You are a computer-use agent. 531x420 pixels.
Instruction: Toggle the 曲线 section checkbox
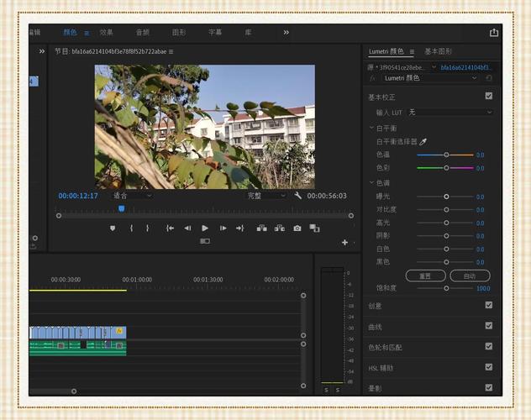[489, 326]
